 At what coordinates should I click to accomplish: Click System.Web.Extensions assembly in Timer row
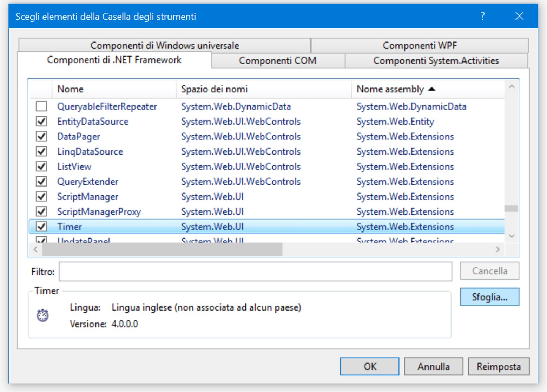(x=405, y=227)
